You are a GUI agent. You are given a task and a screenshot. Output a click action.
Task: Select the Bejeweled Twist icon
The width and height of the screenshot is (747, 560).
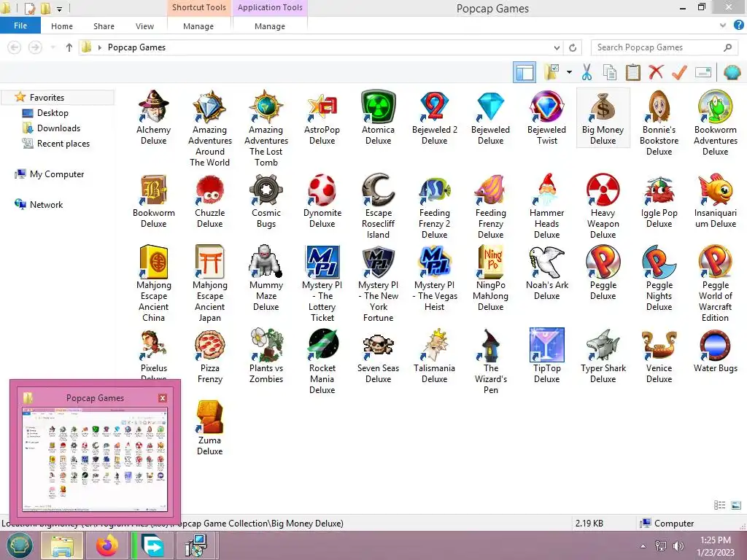pos(547,106)
